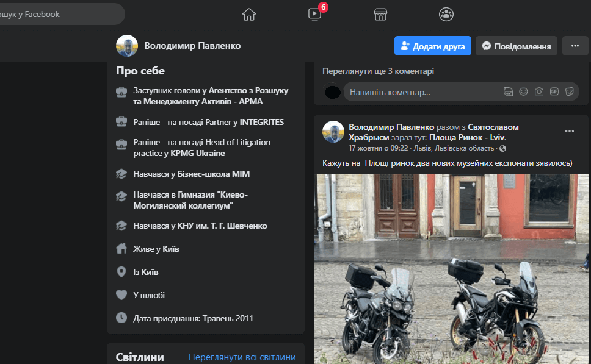Click the public globe privacy icon
This screenshot has height=364, width=591.
click(503, 148)
